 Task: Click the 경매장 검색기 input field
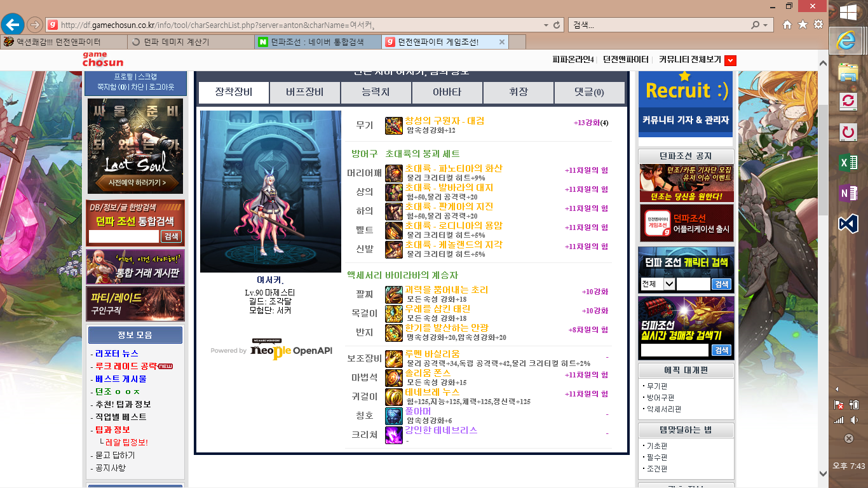tap(675, 350)
